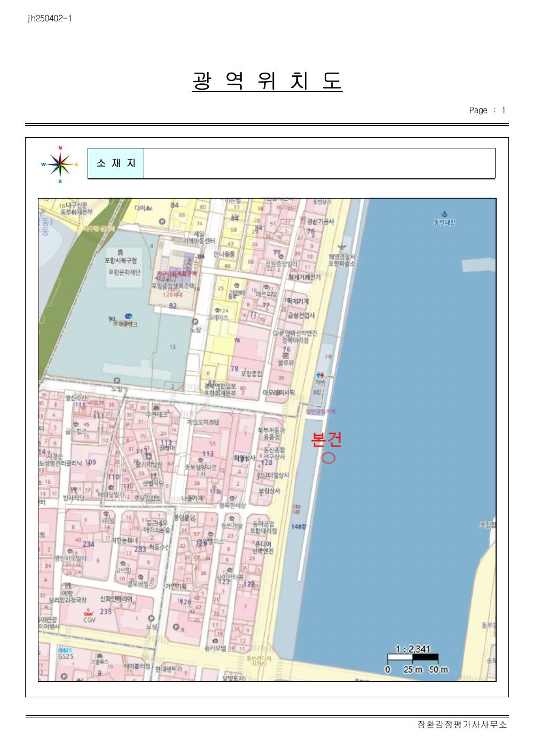Screen dimensions: 534x756
Task: Click the 거인기획 map label
Action: [x=176, y=586]
